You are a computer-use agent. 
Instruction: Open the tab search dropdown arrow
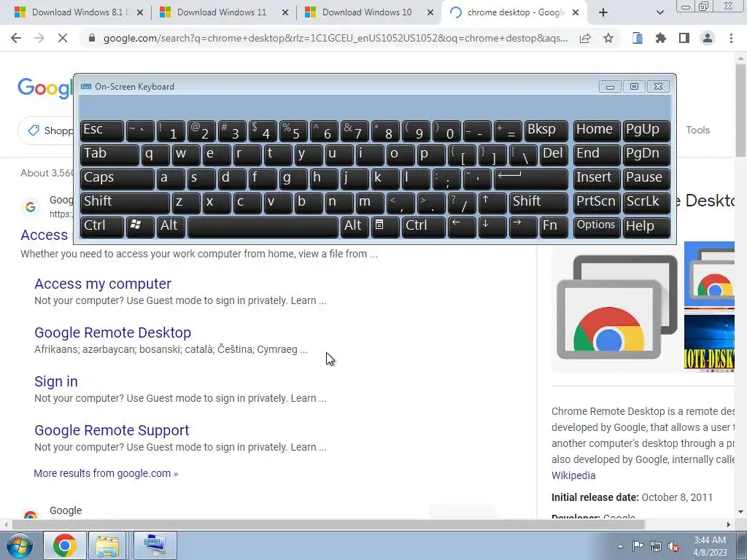pyautogui.click(x=659, y=12)
